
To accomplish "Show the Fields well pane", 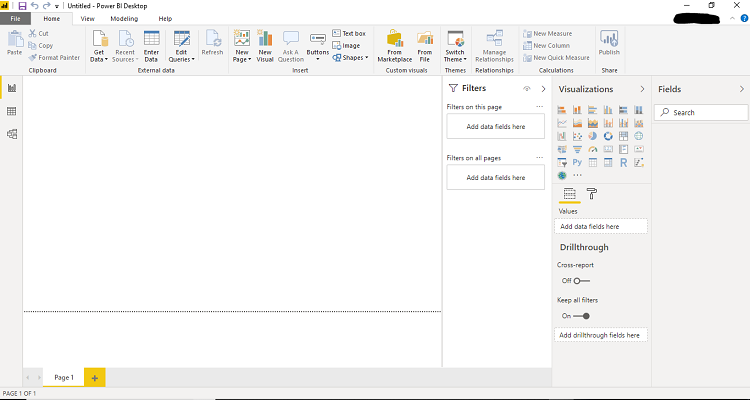I will click(x=569, y=194).
